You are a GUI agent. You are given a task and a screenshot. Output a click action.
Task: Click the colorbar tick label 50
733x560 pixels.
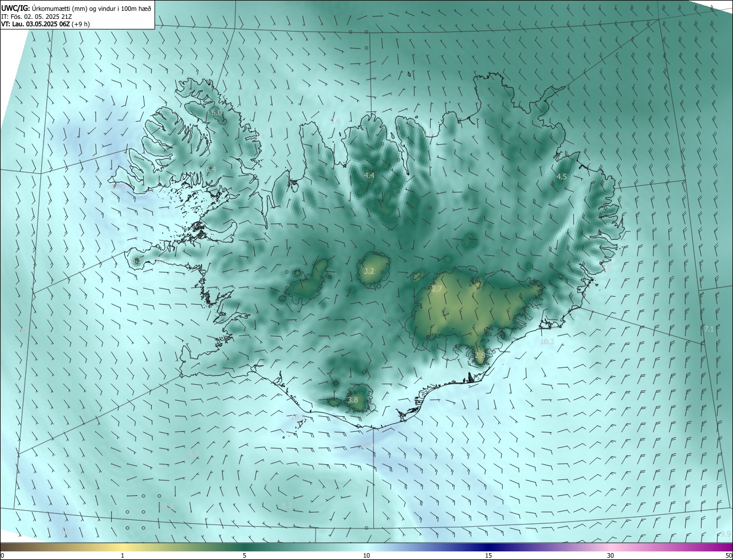(728, 555)
